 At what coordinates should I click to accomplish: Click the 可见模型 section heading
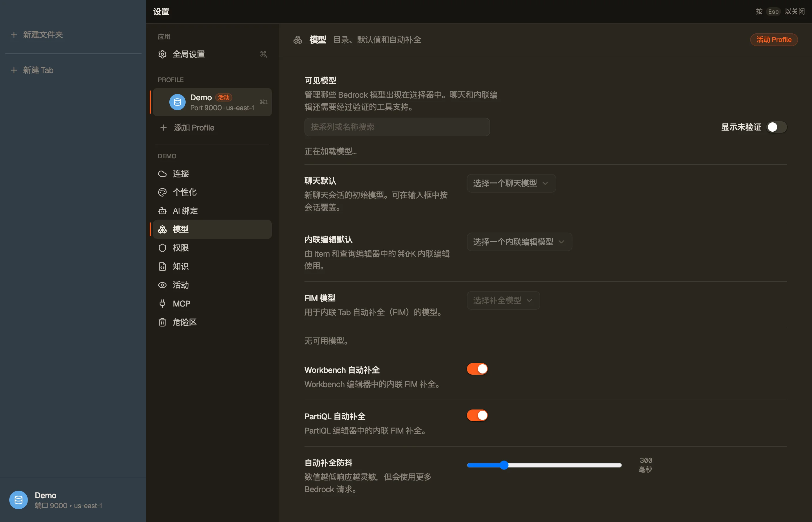click(x=320, y=81)
